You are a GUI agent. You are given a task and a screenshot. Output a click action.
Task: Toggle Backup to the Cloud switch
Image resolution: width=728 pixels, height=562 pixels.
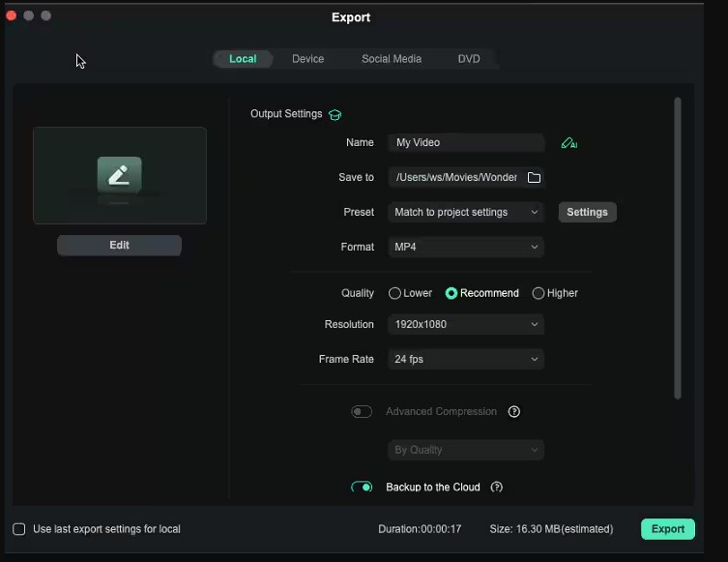pyautogui.click(x=362, y=487)
